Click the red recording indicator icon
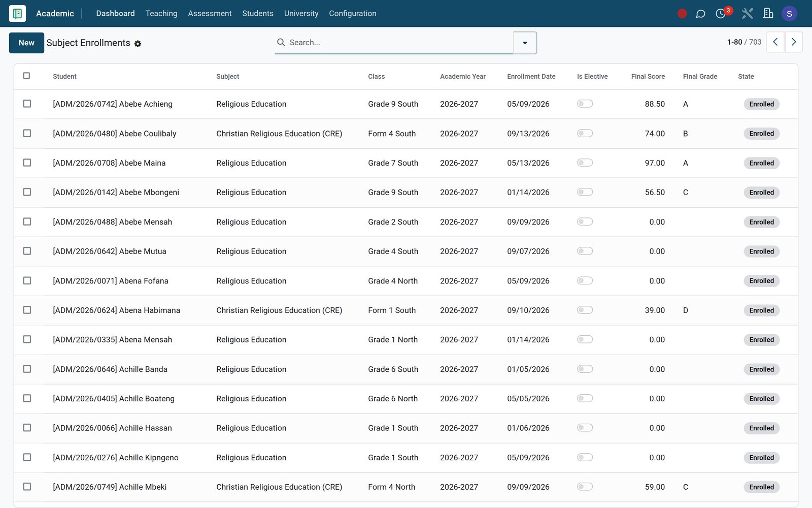 click(x=682, y=14)
